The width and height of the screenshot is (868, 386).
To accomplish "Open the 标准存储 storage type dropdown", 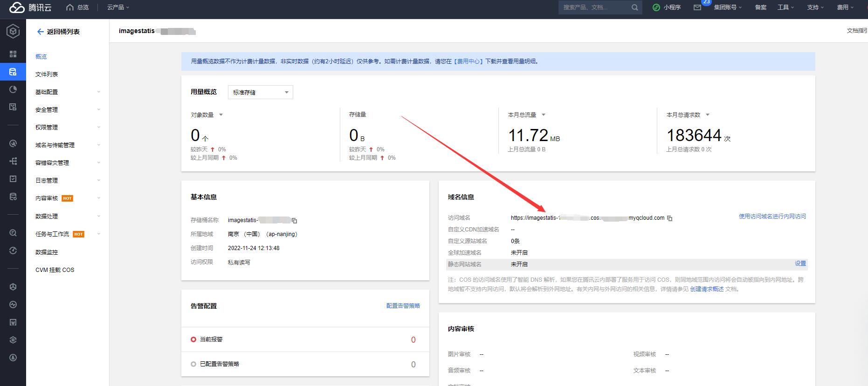I will pos(261,92).
